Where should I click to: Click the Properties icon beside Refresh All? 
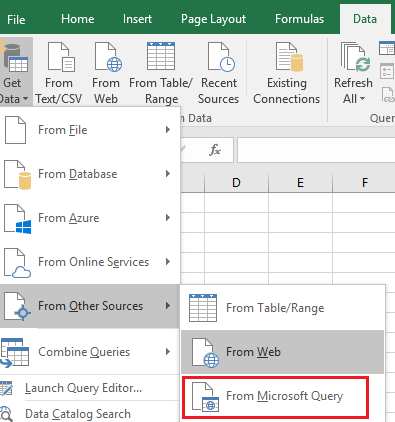(x=387, y=71)
